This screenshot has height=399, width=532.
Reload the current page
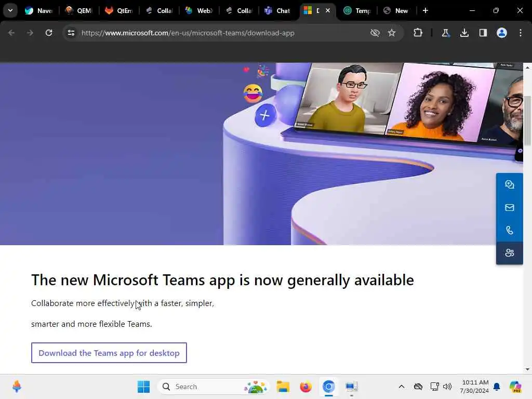[x=49, y=33]
